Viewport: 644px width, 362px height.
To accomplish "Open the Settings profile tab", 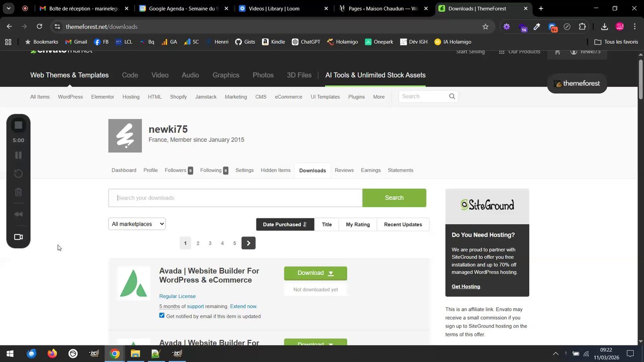I will (245, 170).
